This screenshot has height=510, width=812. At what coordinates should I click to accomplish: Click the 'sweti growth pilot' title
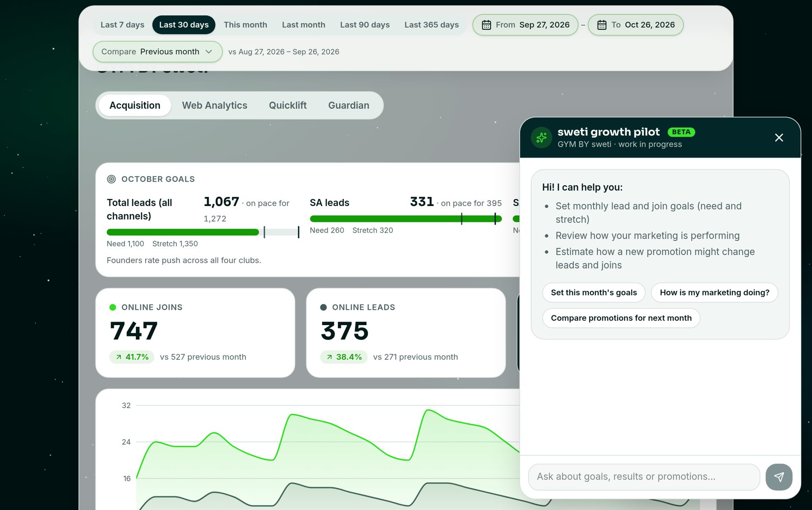coord(609,132)
